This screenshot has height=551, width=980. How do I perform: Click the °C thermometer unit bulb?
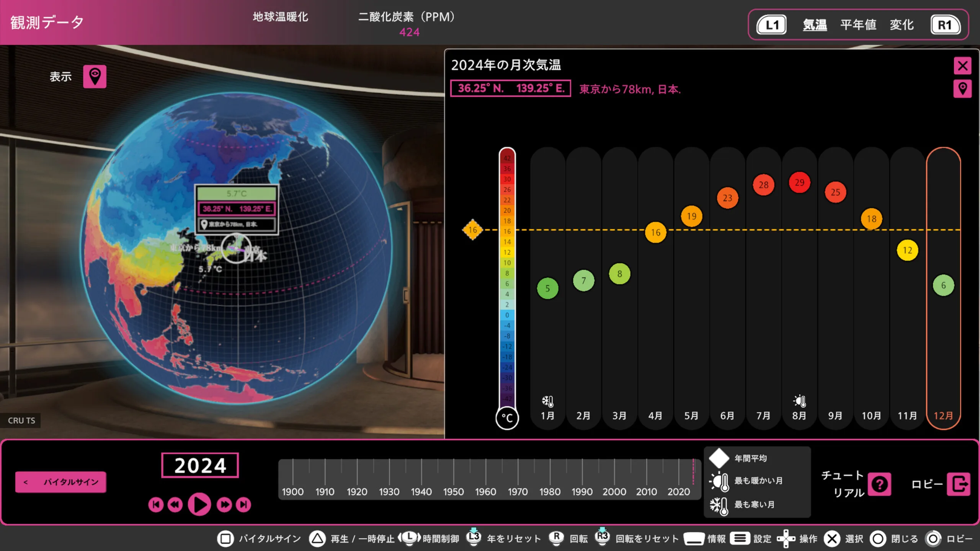(507, 418)
